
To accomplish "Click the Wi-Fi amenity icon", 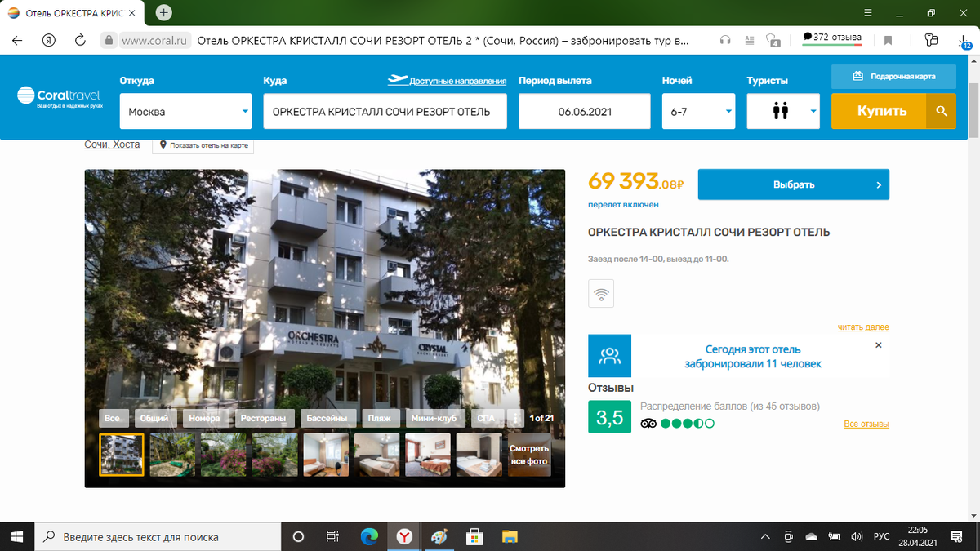I will click(601, 294).
